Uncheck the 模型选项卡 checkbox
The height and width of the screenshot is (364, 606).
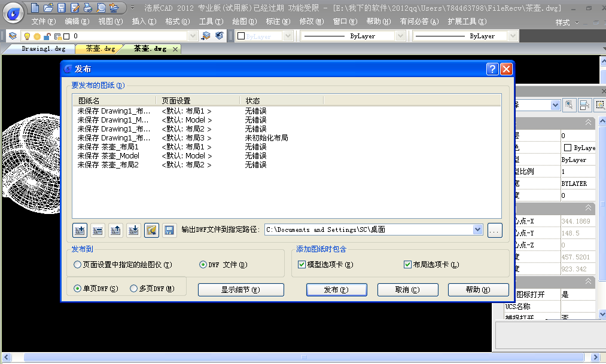click(302, 265)
